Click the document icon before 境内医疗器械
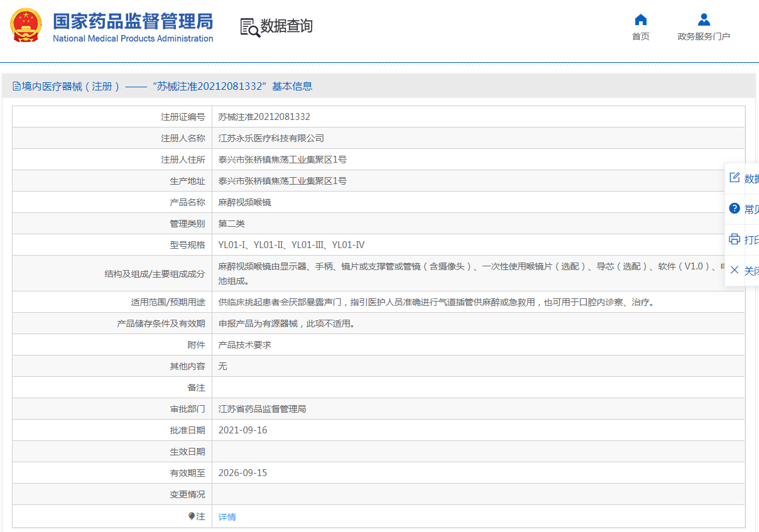This screenshot has height=532, width=759. (x=16, y=86)
